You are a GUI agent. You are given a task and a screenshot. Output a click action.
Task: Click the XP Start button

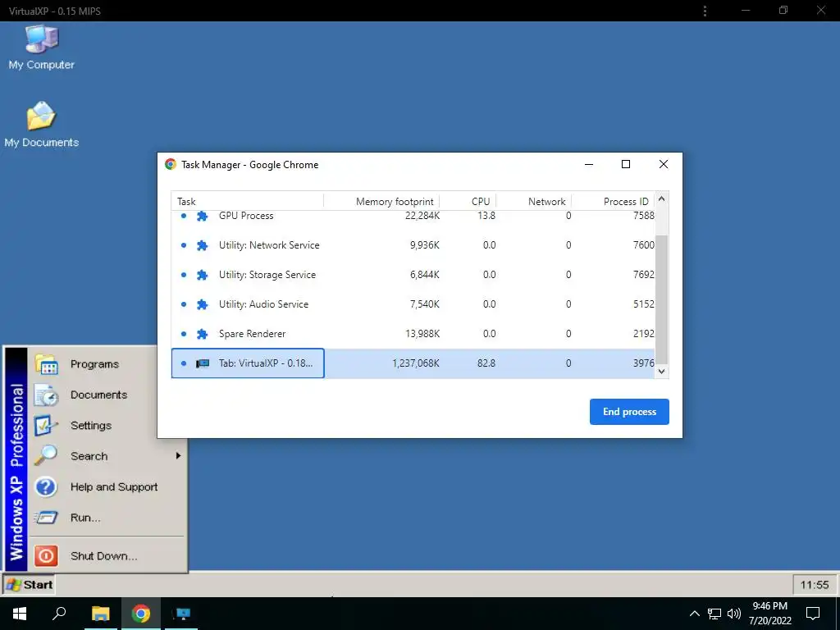point(30,584)
